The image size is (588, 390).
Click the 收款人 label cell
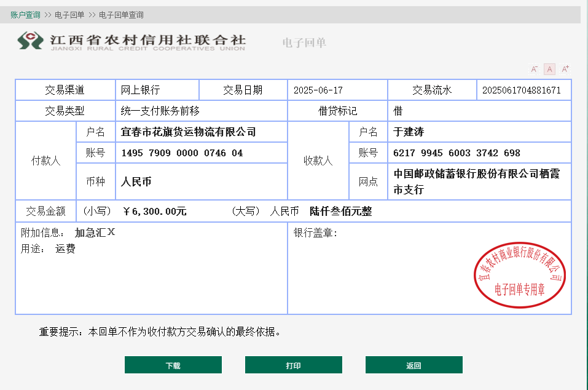point(318,161)
